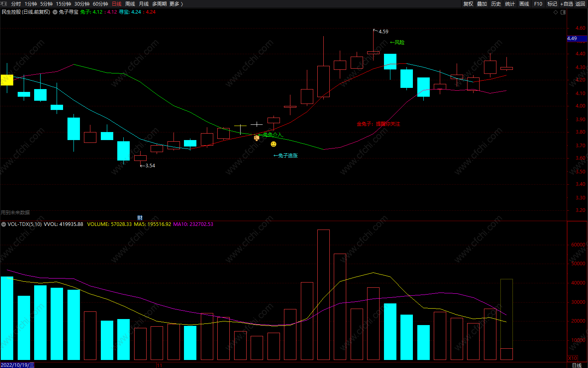Click the smiley face signal icon on chart
The image size is (588, 368).
274,144
